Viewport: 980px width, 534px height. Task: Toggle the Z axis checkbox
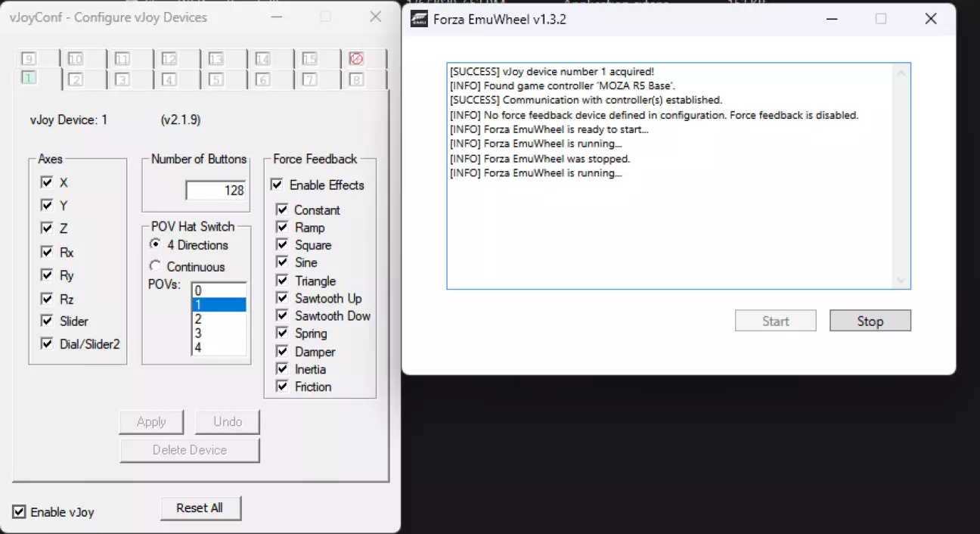click(47, 228)
